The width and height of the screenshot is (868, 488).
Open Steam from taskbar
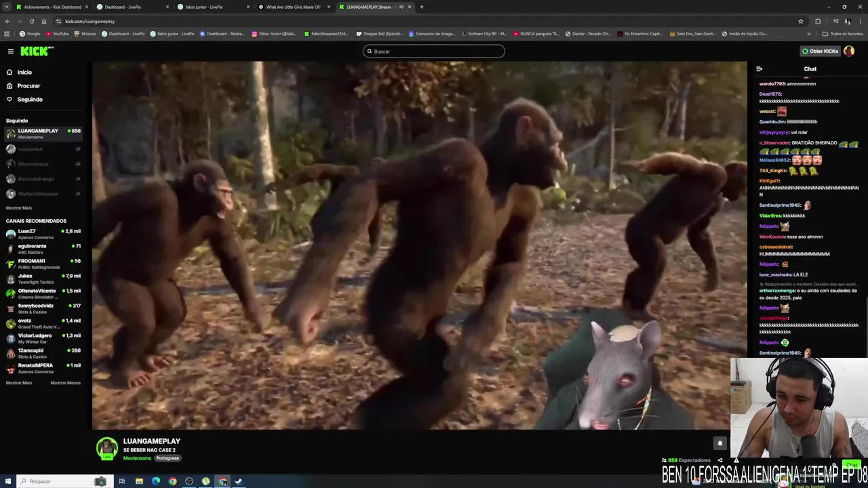(x=239, y=481)
